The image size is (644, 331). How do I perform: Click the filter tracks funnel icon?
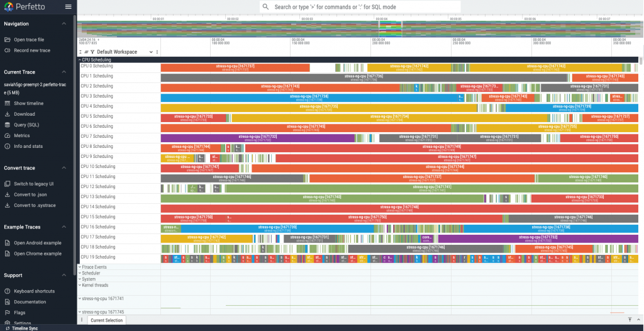92,52
